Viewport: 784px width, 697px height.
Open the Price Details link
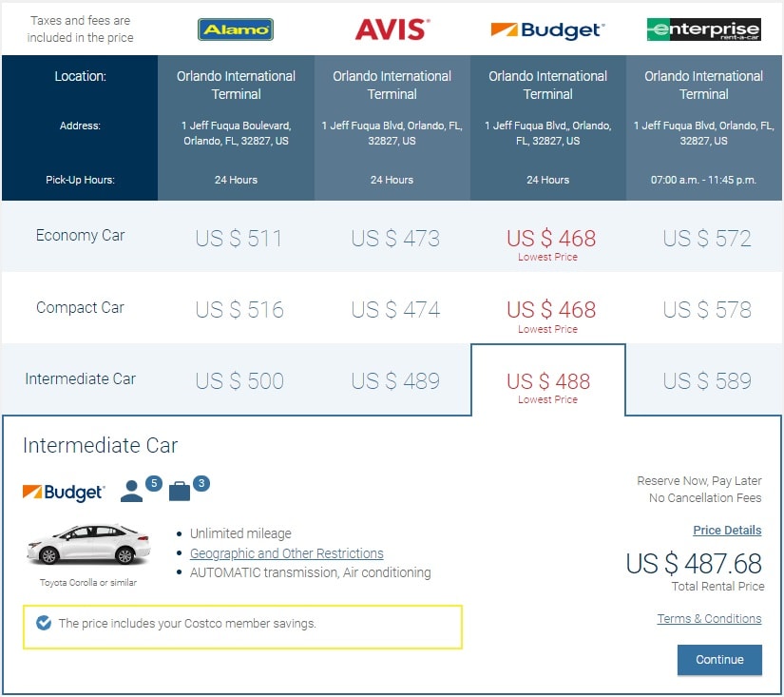[x=727, y=531]
